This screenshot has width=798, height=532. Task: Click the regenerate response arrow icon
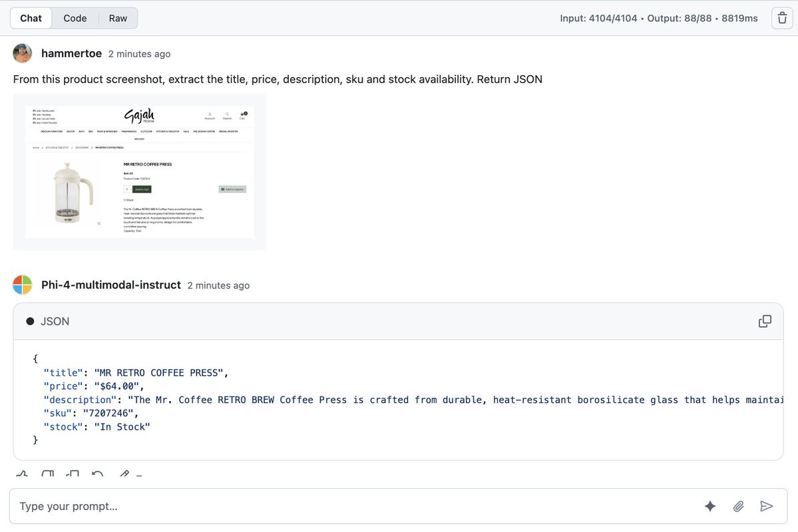97,474
